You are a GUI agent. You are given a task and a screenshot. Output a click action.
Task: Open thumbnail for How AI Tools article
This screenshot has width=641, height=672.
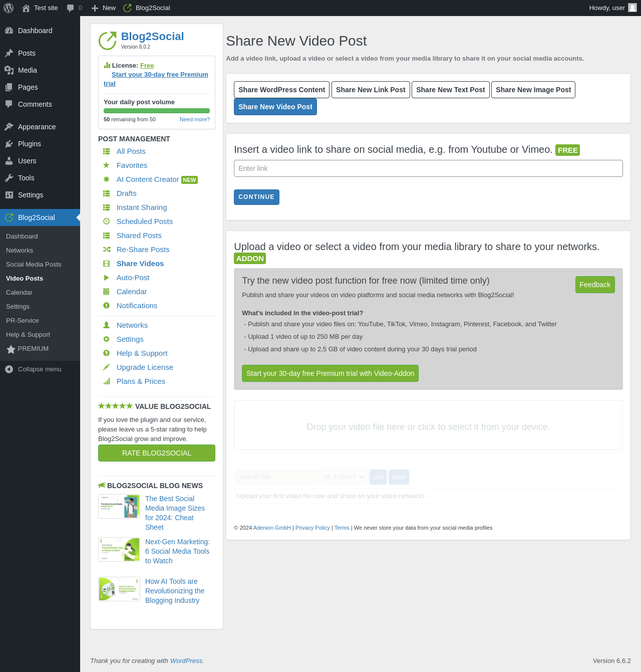coord(119,589)
